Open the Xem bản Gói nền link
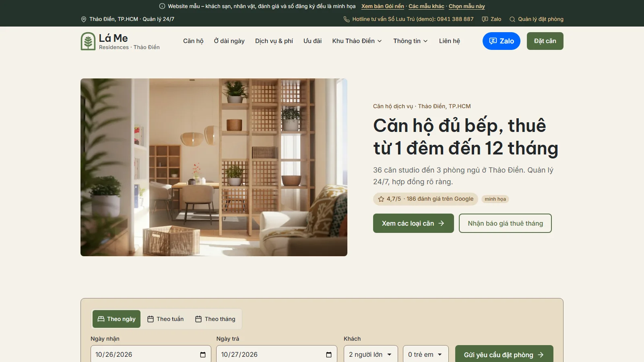Viewport: 644px width, 362px height. tap(383, 6)
